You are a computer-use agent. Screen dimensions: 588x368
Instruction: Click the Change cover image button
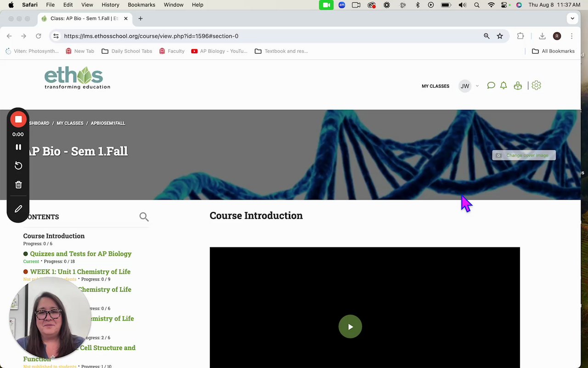click(524, 155)
